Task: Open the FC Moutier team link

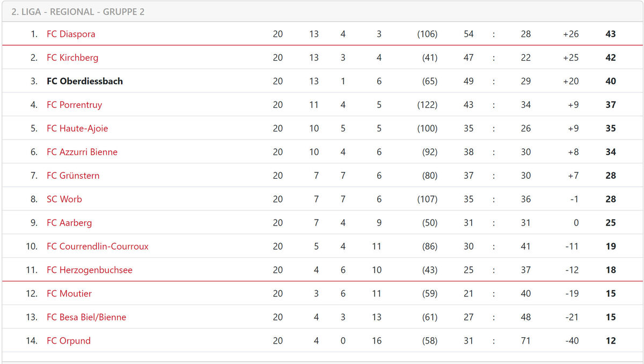Action: point(69,294)
